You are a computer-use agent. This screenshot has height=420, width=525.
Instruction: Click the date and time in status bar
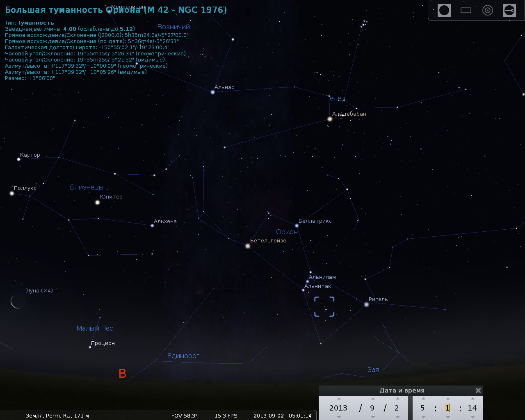pyautogui.click(x=282, y=415)
